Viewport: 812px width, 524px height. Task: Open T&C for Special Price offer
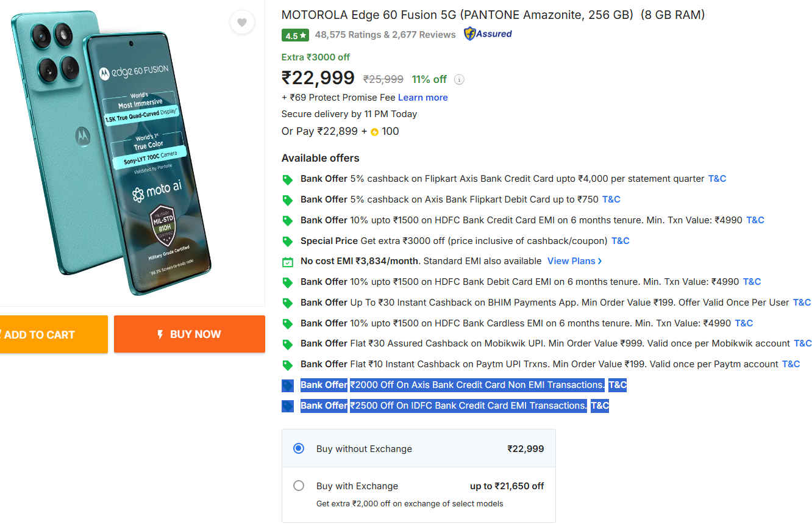pos(620,241)
